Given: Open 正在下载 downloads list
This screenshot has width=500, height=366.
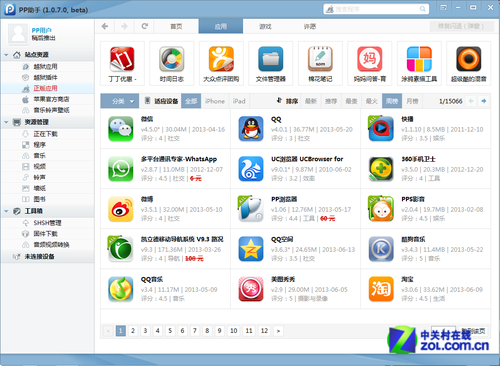Looking at the screenshot, I should (x=46, y=134).
